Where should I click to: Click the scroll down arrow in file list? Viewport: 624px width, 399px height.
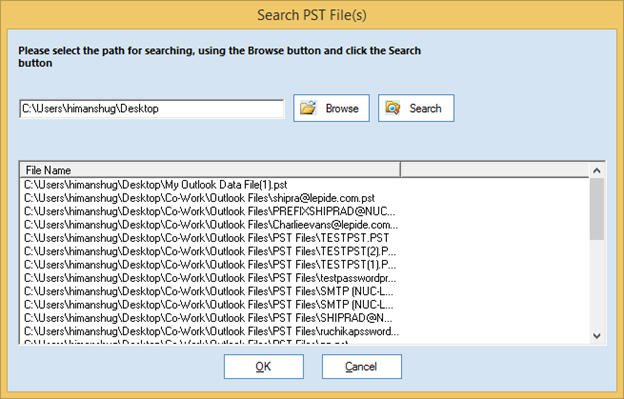click(597, 336)
